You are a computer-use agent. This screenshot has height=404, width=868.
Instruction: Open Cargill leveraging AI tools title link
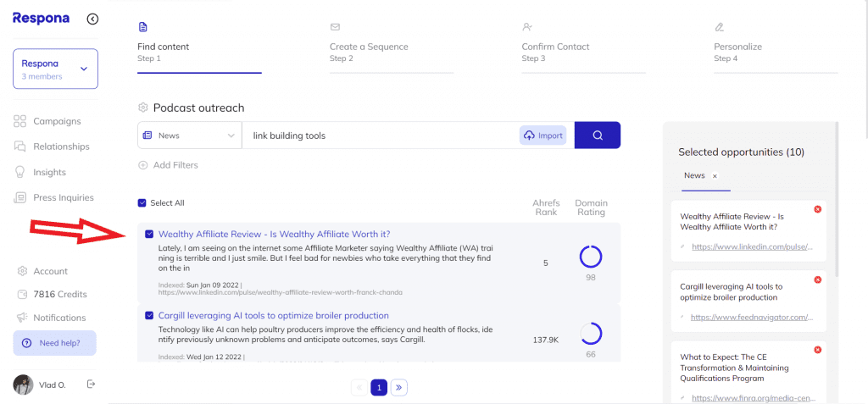pos(274,315)
